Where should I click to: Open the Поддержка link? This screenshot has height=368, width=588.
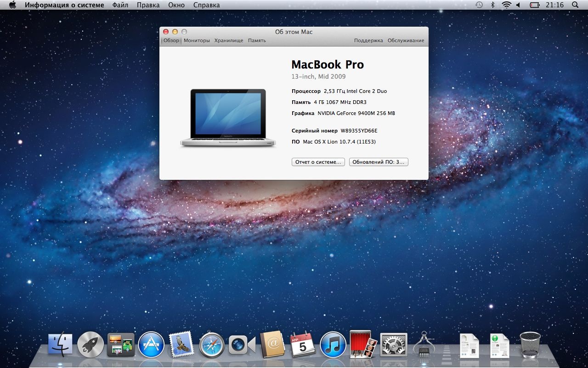pyautogui.click(x=368, y=40)
